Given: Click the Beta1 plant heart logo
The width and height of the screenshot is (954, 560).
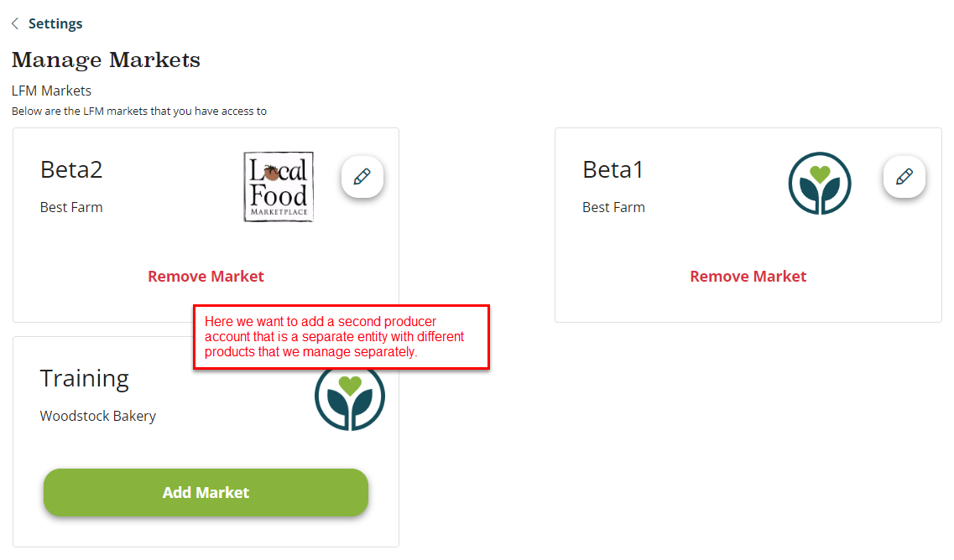Looking at the screenshot, I should pyautogui.click(x=820, y=184).
